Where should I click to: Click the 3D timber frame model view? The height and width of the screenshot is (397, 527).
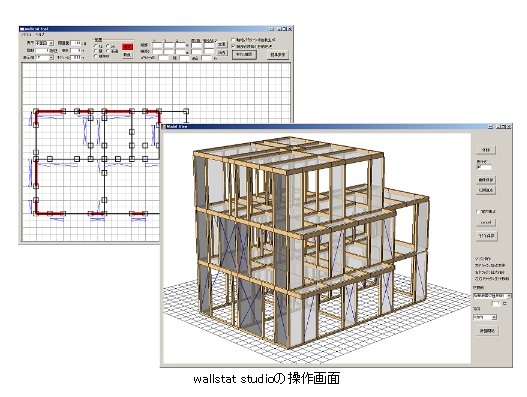(x=317, y=248)
